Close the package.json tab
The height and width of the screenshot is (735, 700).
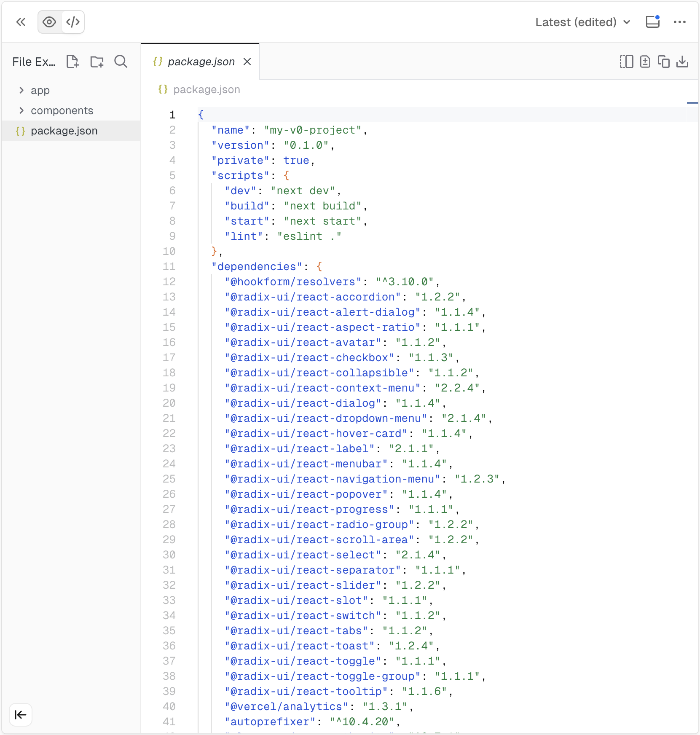click(247, 62)
